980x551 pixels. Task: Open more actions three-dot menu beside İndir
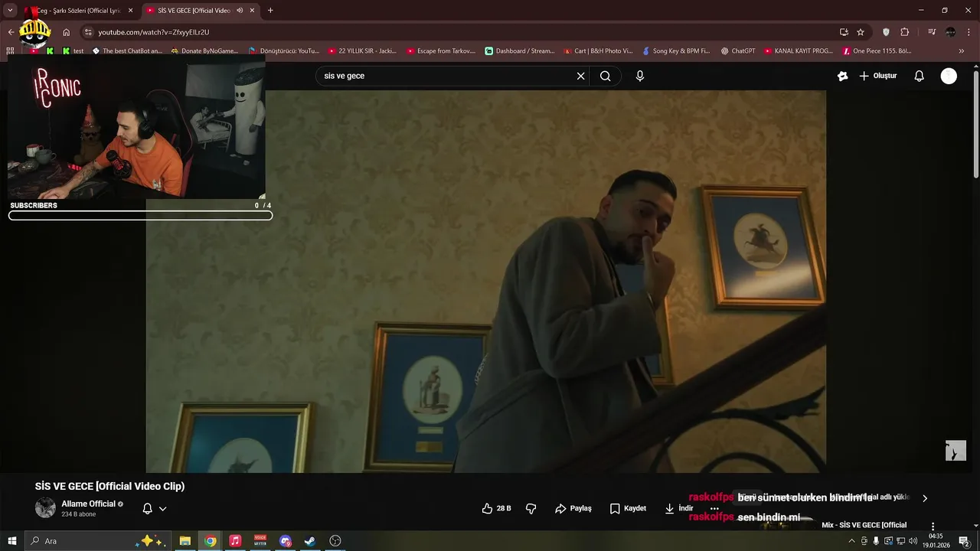[714, 508]
